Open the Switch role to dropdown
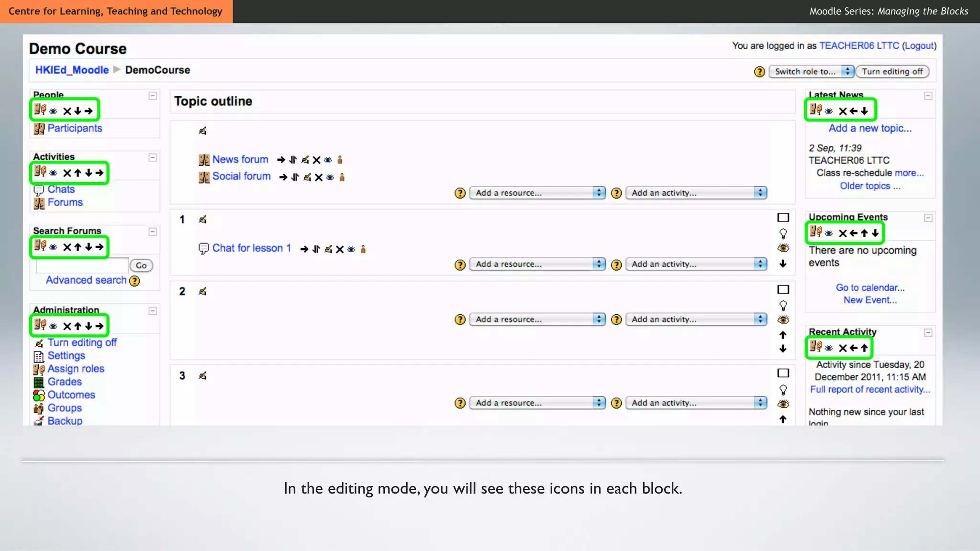The height and width of the screenshot is (551, 980). pos(811,71)
